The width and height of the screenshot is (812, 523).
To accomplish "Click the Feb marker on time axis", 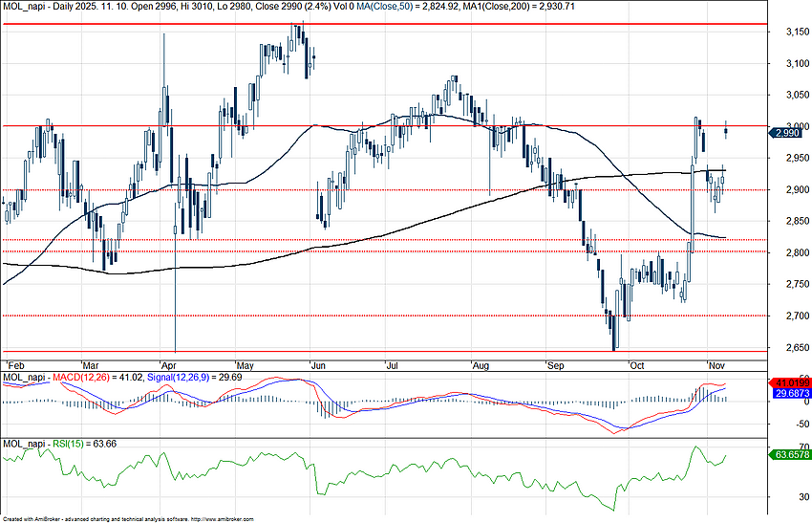I will (15, 365).
